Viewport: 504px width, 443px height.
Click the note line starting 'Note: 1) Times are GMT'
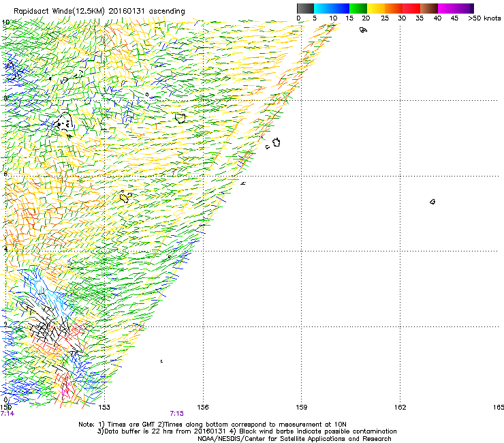coord(212,425)
